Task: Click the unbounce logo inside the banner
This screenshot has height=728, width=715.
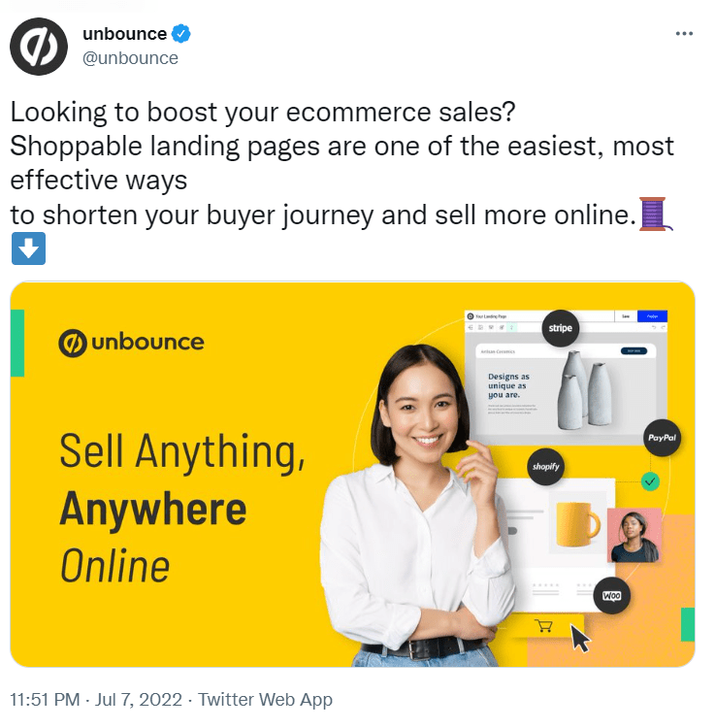Action: (131, 343)
